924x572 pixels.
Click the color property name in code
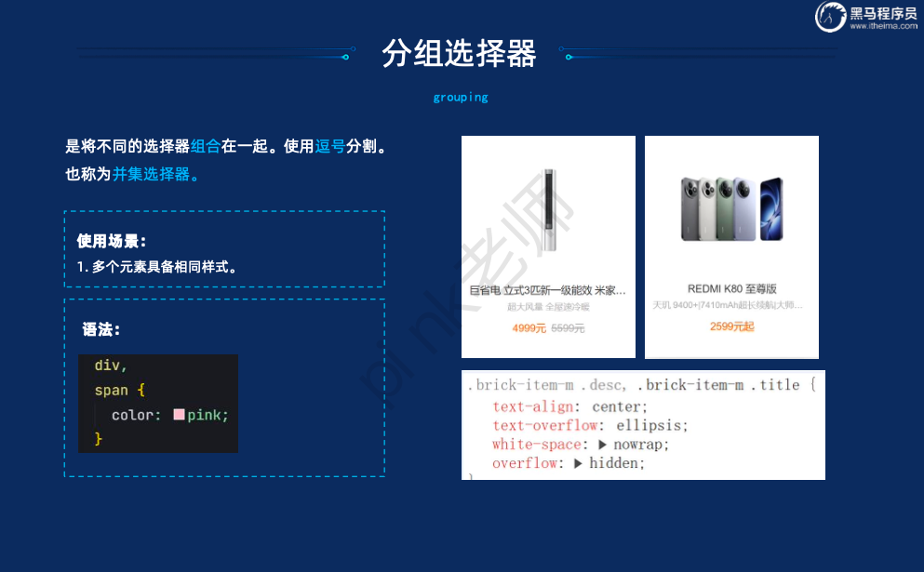132,416
